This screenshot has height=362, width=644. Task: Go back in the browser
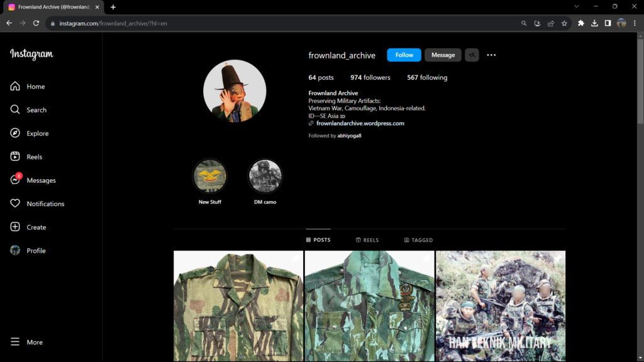(9, 23)
